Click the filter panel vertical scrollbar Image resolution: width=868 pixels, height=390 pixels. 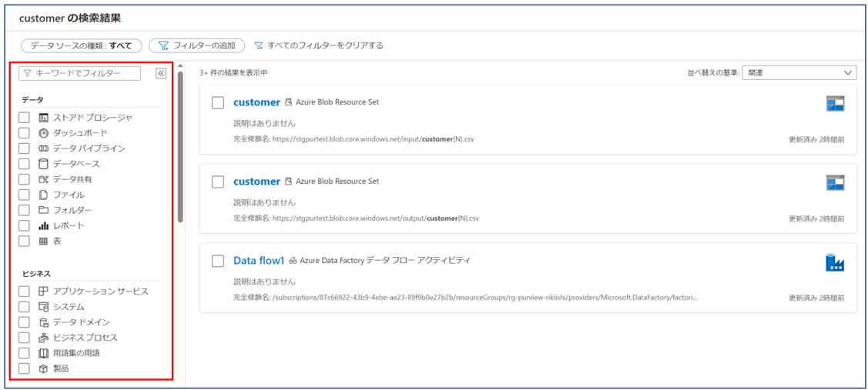click(x=180, y=146)
